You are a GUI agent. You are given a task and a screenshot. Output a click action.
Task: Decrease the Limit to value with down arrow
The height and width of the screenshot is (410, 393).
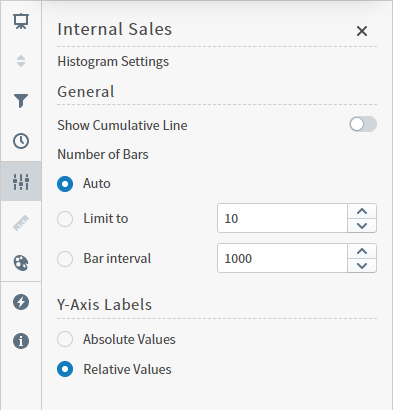click(362, 226)
